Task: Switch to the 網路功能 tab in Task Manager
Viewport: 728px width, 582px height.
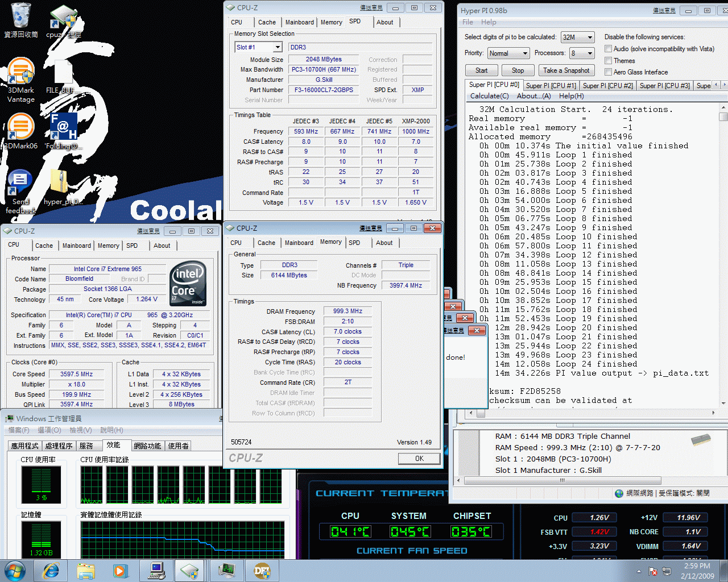Action: point(148,446)
